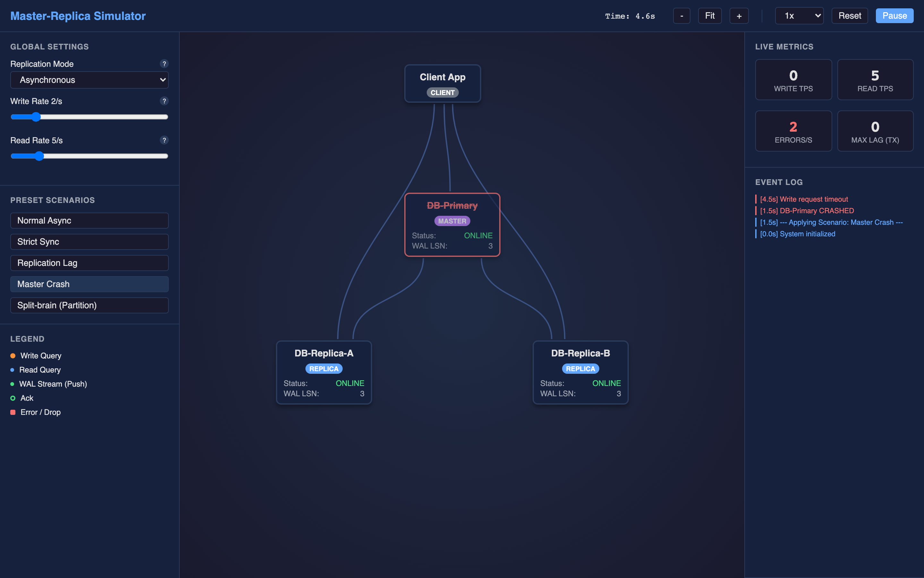
Task: Select the Split-brain (Partition) preset
Action: (89, 305)
